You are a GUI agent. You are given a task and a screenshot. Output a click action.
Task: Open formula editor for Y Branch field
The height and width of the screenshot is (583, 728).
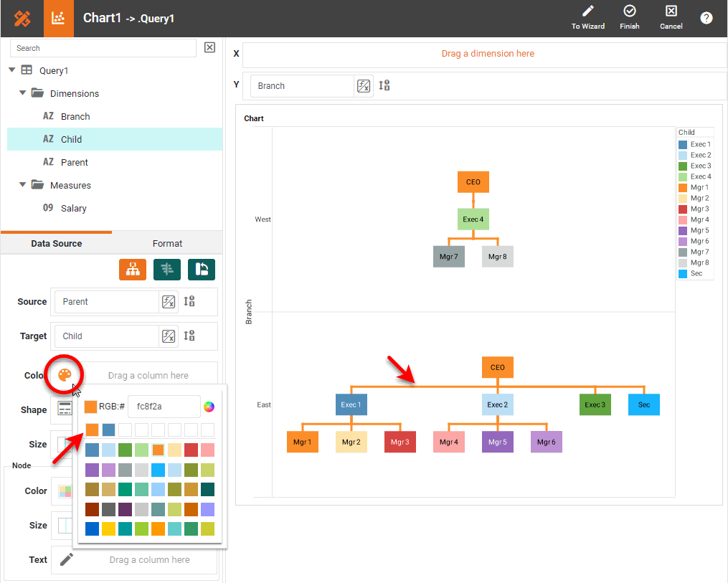coord(364,86)
